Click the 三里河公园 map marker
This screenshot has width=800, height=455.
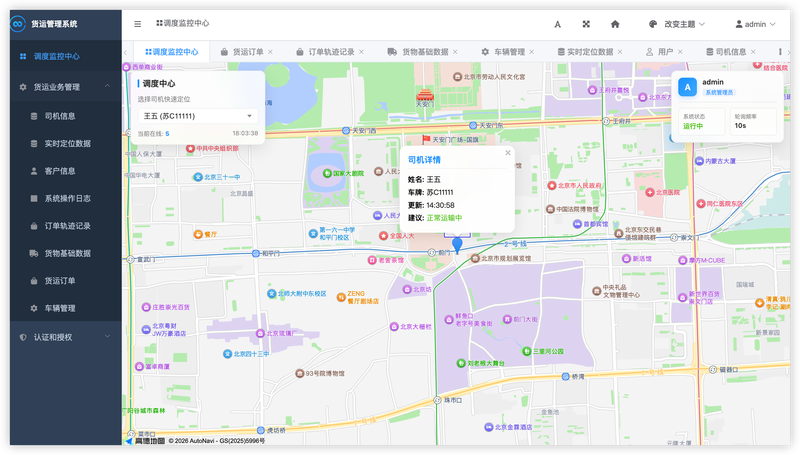(x=527, y=351)
